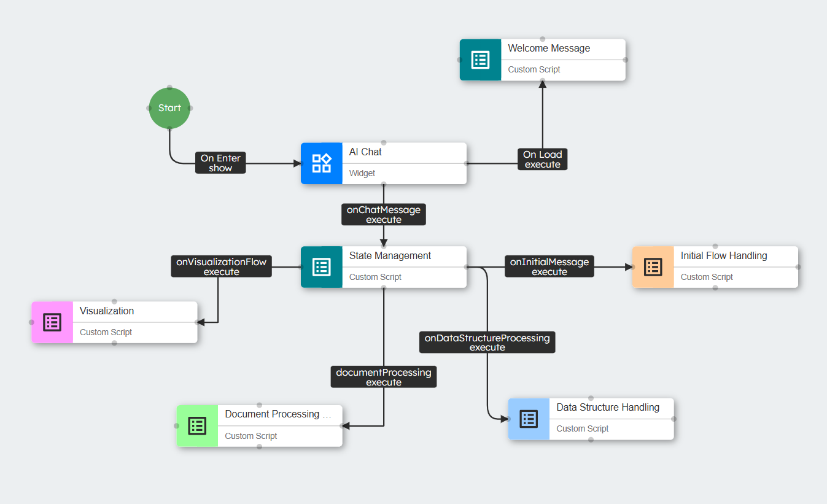Select the State Management node title text

pos(390,256)
